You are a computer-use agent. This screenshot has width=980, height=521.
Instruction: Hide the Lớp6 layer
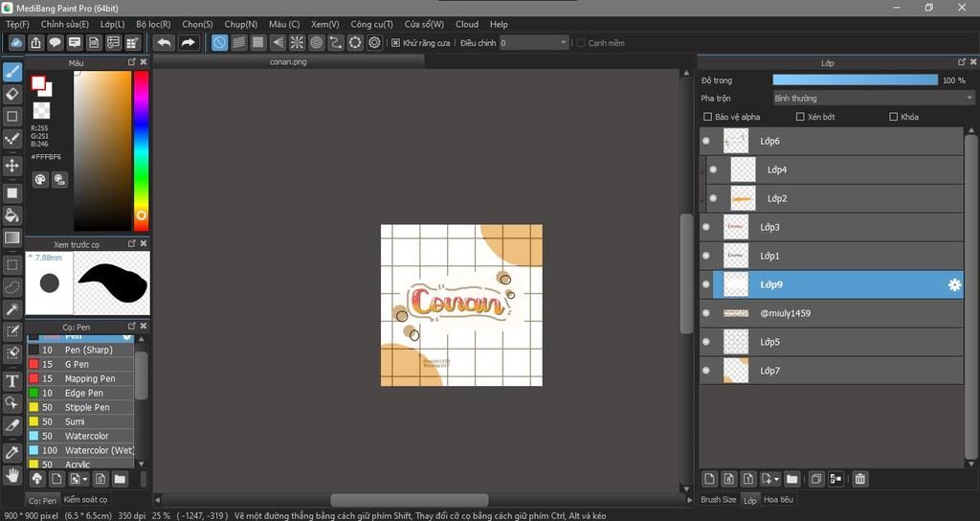click(706, 141)
